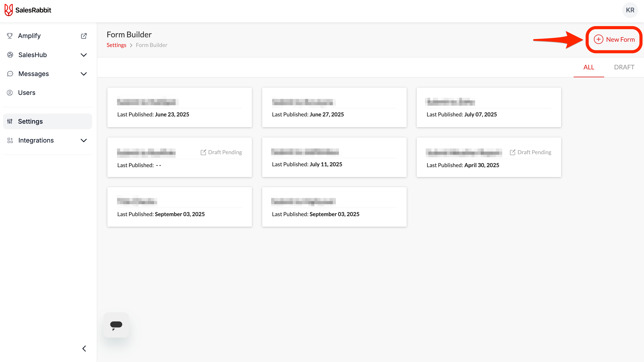Screen dimensions: 644x362
Task: Click the Amplify trophy icon
Action: (10, 36)
